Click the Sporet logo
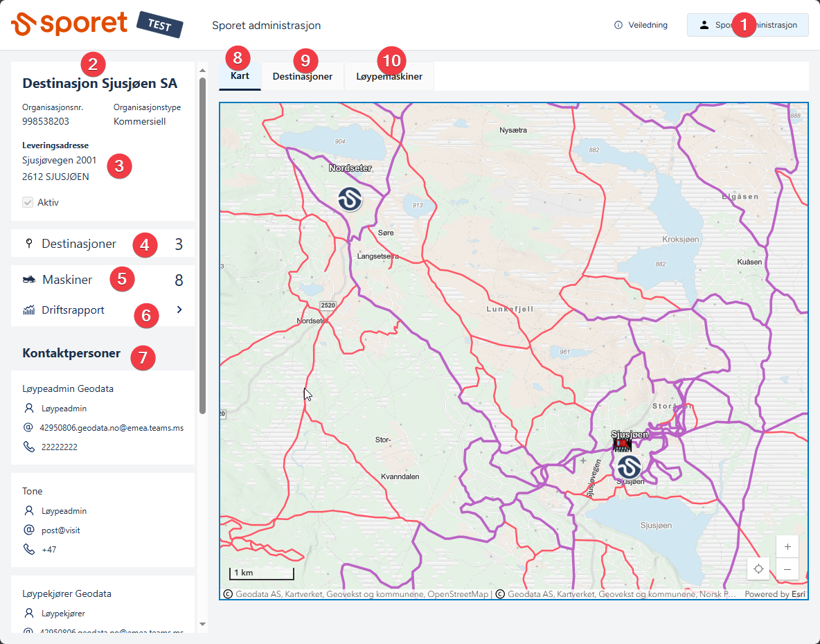Image resolution: width=820 pixels, height=644 pixels. click(69, 24)
